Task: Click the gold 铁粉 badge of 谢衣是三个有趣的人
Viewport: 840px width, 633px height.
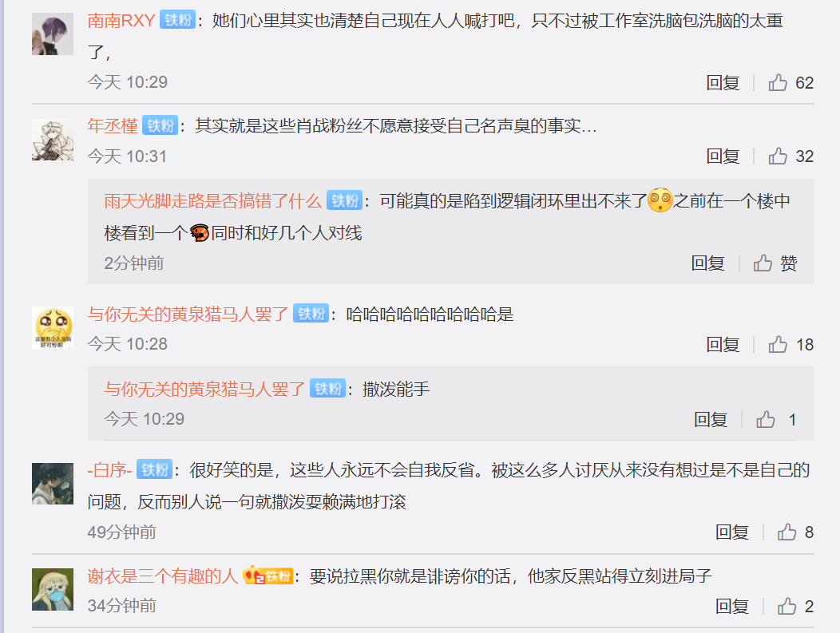Action: click(267, 576)
